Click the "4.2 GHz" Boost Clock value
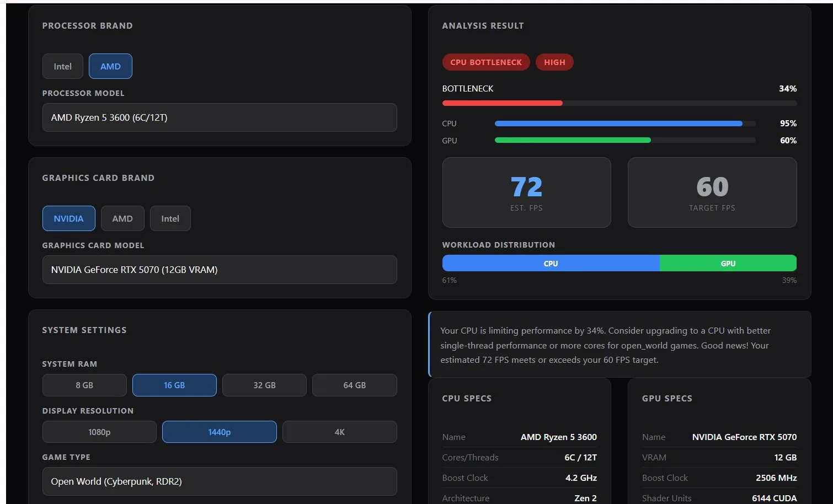Screen dimensions: 833x504 581,478
